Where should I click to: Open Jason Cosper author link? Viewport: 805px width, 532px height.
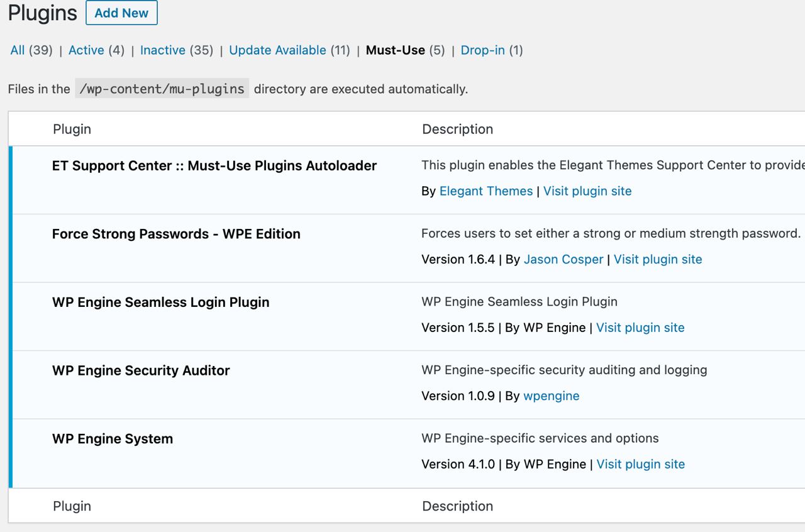click(x=563, y=259)
